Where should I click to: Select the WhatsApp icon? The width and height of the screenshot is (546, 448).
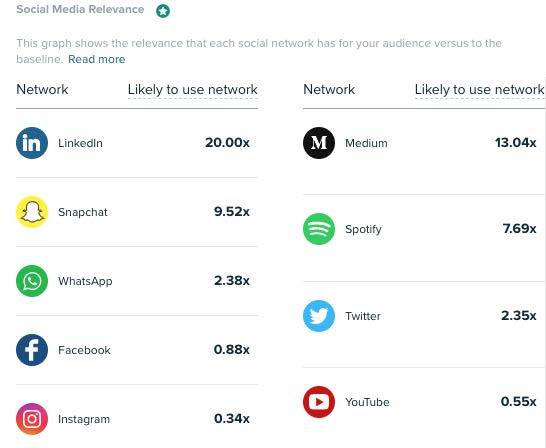[x=32, y=281]
